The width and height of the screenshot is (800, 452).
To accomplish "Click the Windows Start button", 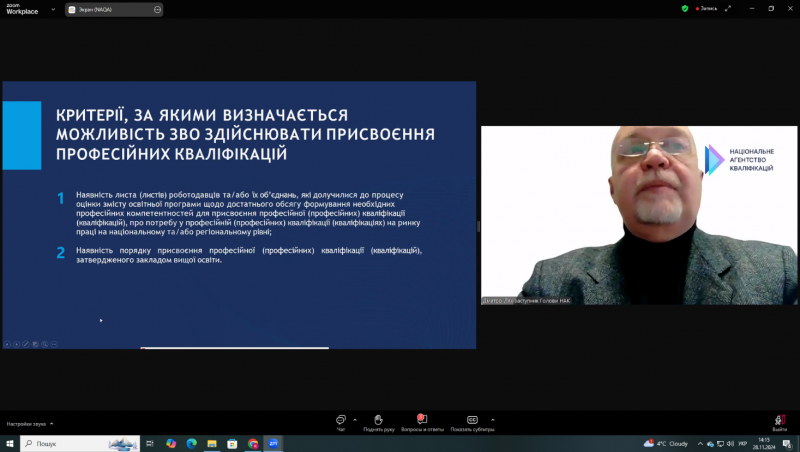I will 9,443.
